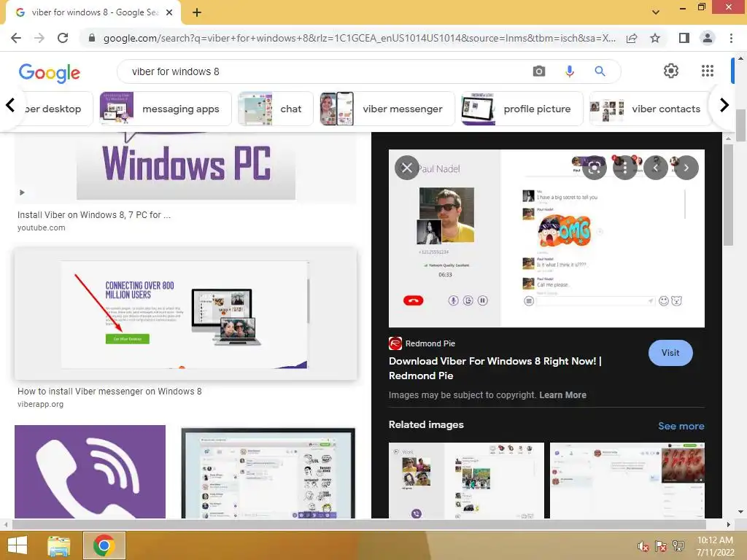The width and height of the screenshot is (747, 560).
Task: Go to previous image in preview
Action: 656,168
